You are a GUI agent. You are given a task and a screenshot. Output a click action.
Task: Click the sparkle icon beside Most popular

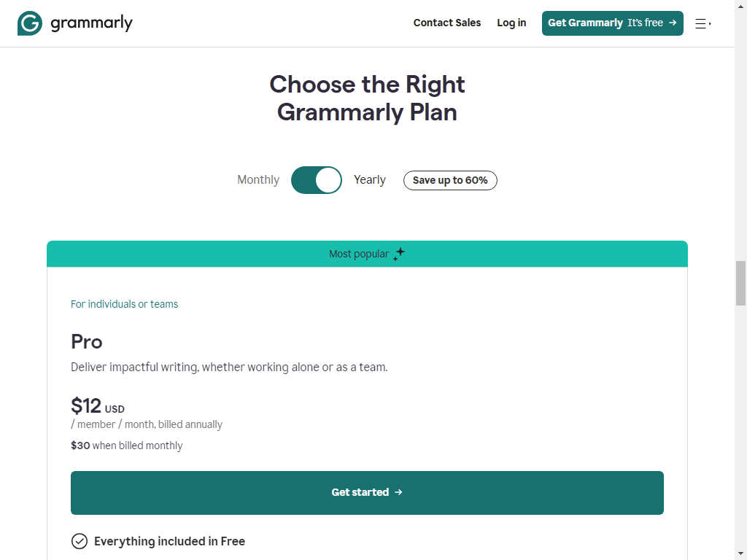[399, 254]
